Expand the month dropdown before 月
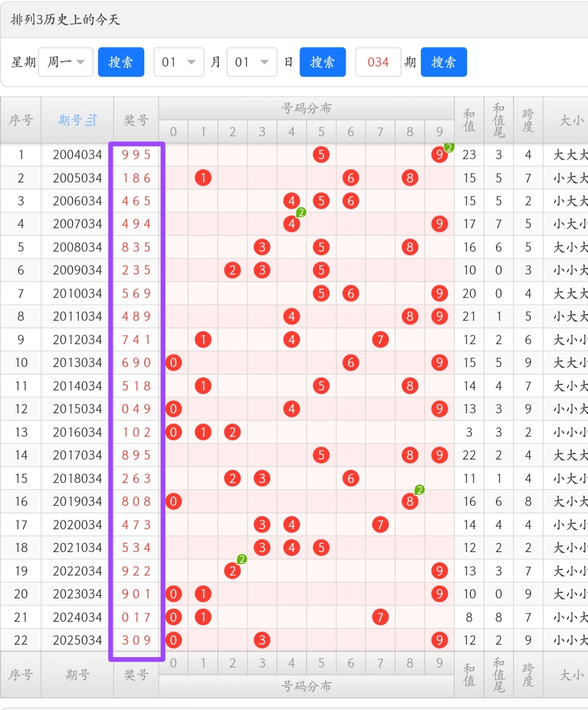 [x=179, y=62]
